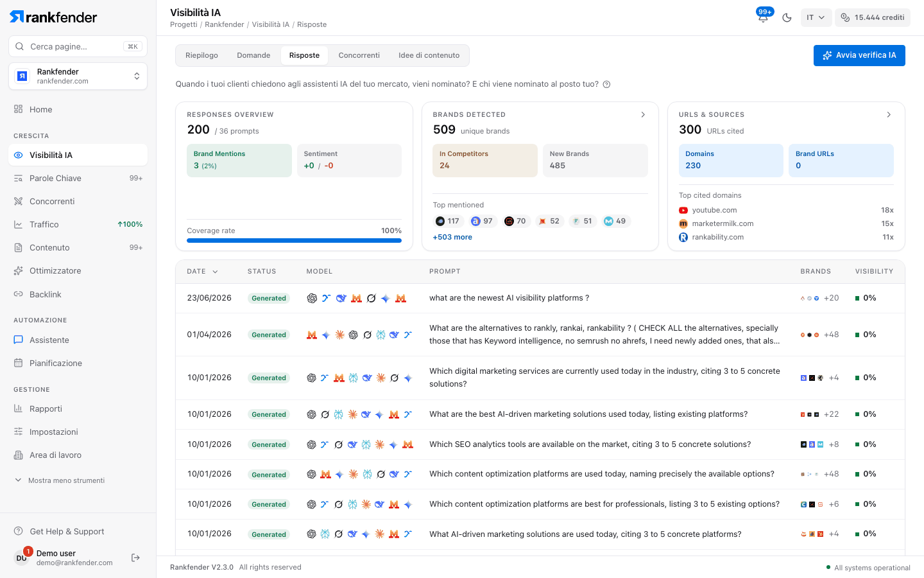
Task: Expand Brands Detected card arrow
Action: pyautogui.click(x=643, y=114)
